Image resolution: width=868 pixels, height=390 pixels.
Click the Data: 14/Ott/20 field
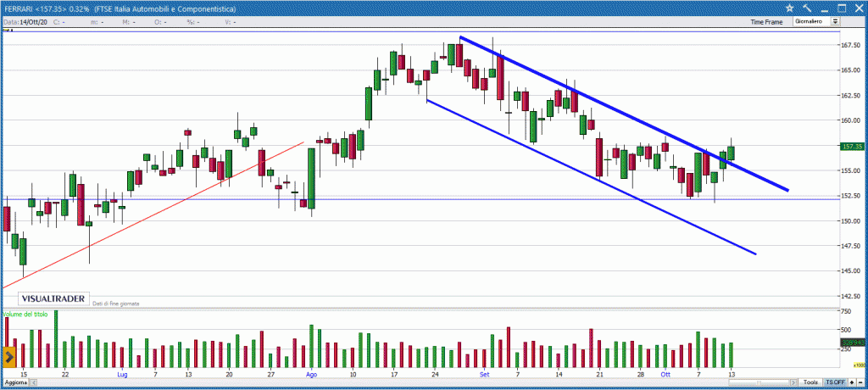(x=26, y=22)
